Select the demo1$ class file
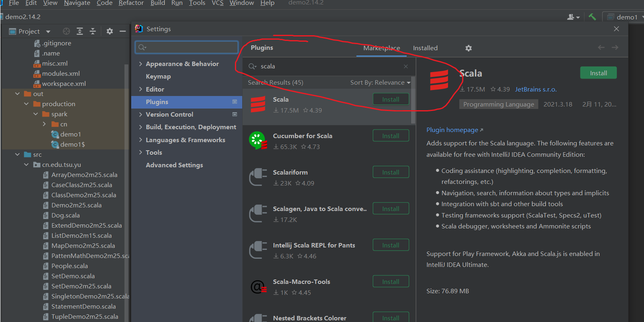644x322 pixels. (73, 144)
